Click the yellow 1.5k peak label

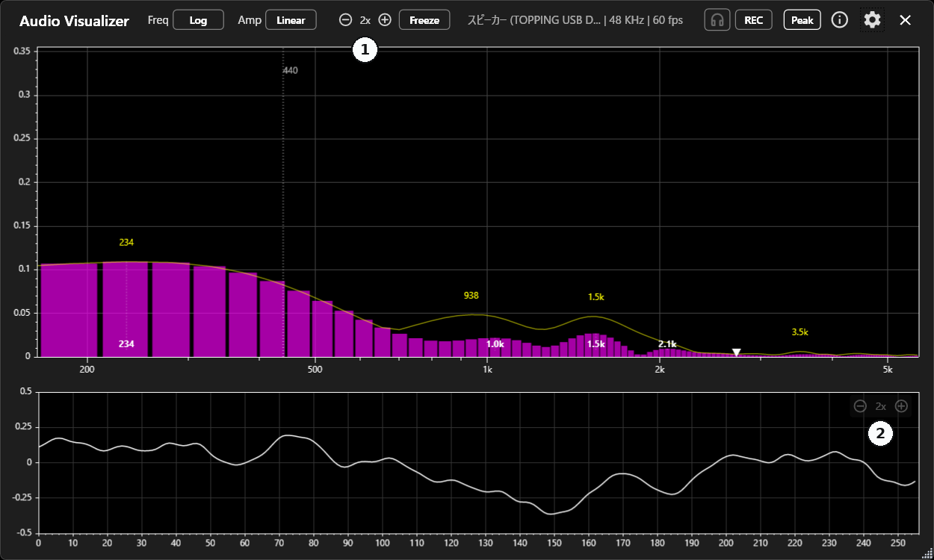click(596, 296)
